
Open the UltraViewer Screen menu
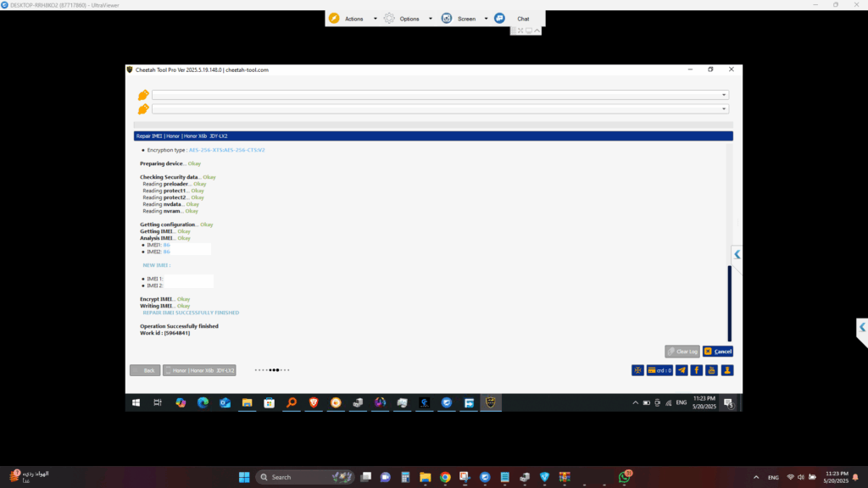click(466, 19)
